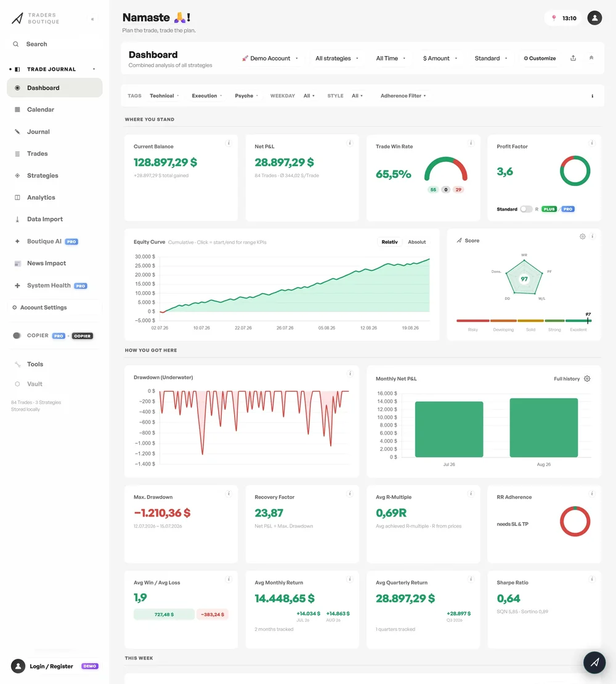Open Full history in Monthly Net P&L
616x684 pixels.
coord(567,379)
